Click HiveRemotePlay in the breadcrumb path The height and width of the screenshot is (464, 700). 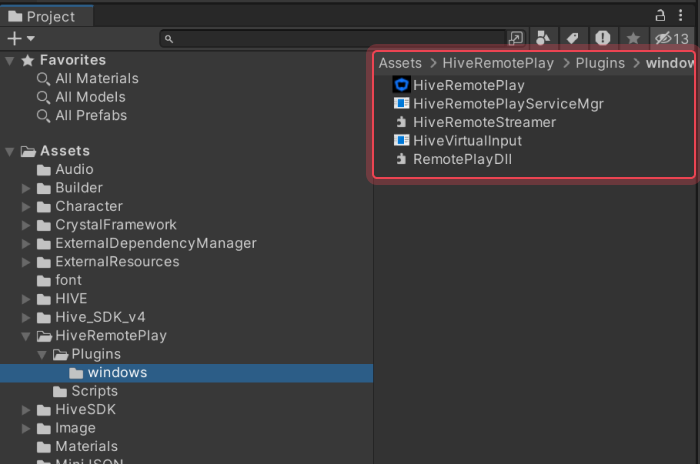(x=499, y=63)
